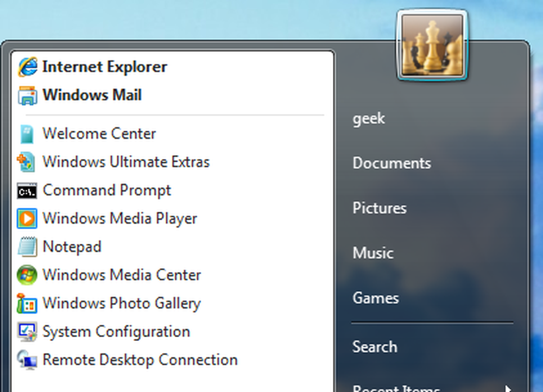This screenshot has height=392, width=543.
Task: Open the Welcome Center entry
Action: pyautogui.click(x=99, y=134)
